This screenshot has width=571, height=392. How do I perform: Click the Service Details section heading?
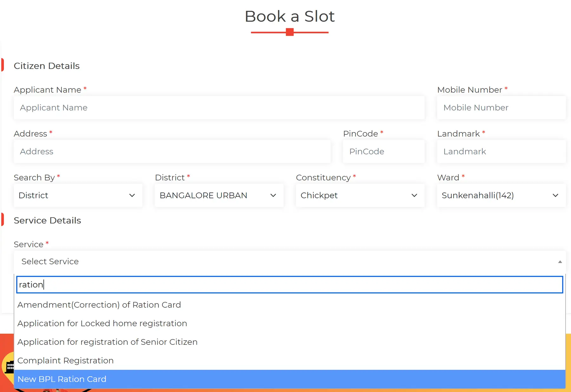click(47, 220)
